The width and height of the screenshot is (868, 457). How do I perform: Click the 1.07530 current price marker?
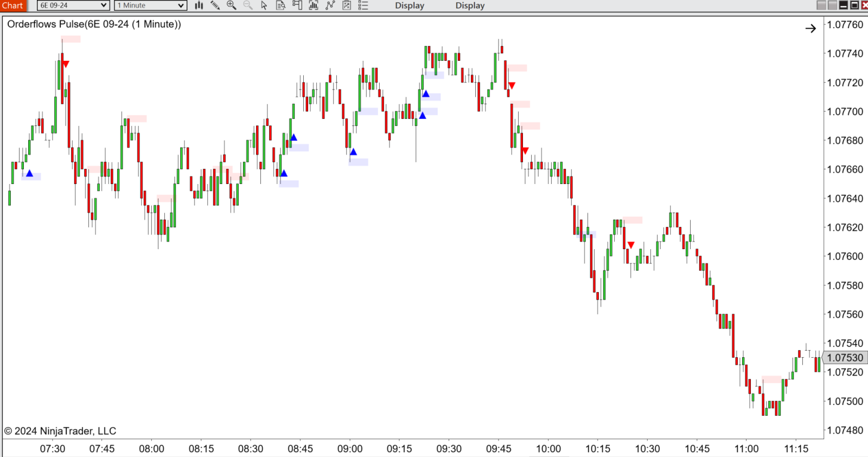(845, 358)
